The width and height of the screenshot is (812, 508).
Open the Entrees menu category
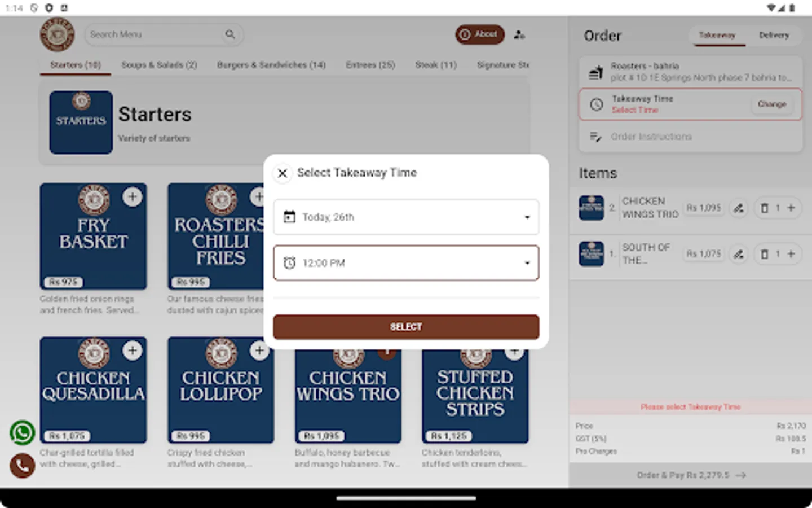coord(370,64)
